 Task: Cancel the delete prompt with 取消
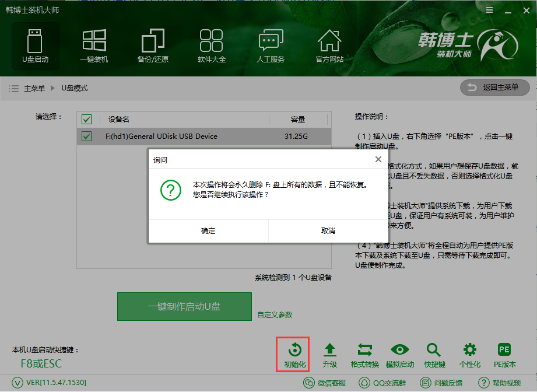pos(328,231)
